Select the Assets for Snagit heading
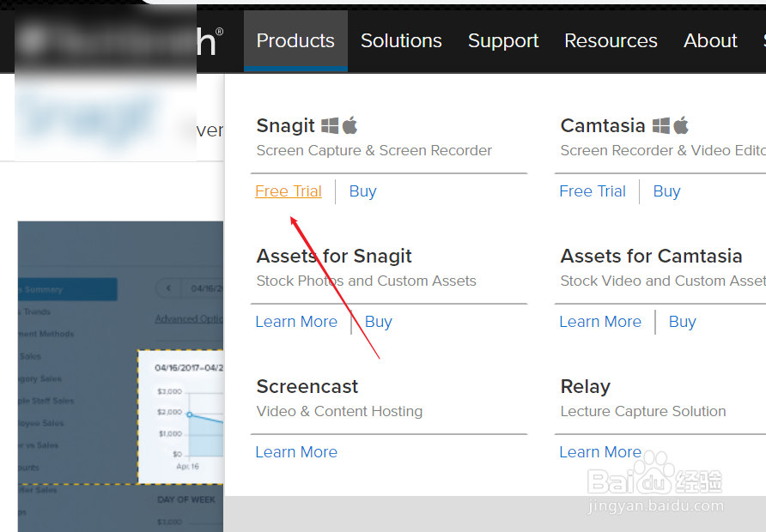This screenshot has width=766, height=532. (x=334, y=257)
